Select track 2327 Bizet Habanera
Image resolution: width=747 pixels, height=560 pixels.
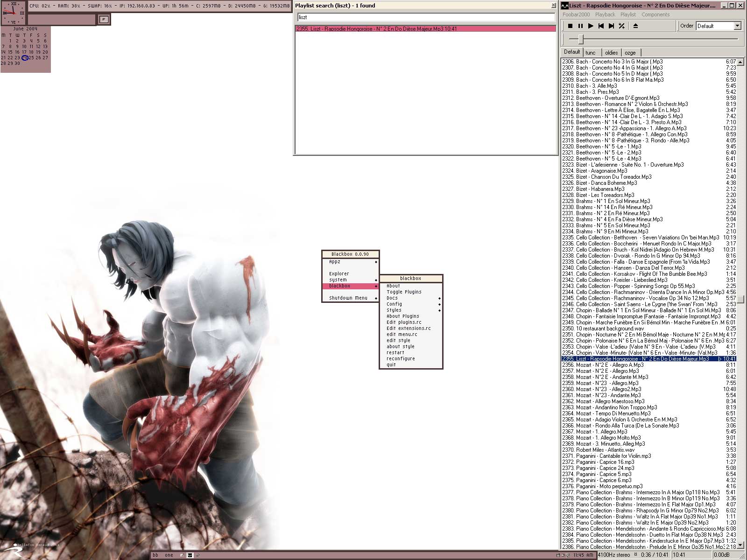coord(649,189)
